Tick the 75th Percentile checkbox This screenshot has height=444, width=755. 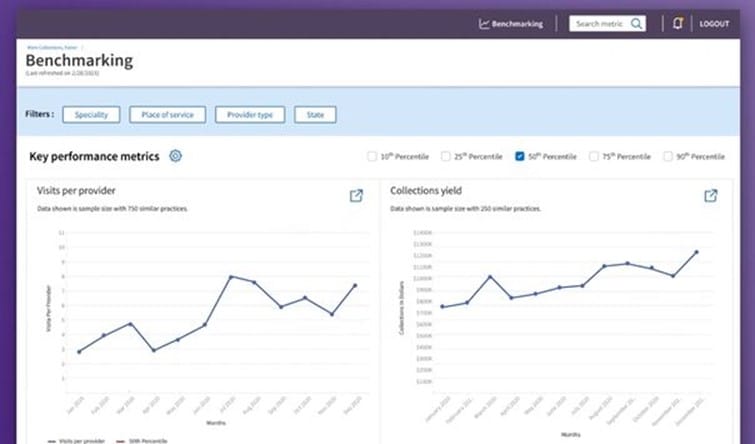594,157
